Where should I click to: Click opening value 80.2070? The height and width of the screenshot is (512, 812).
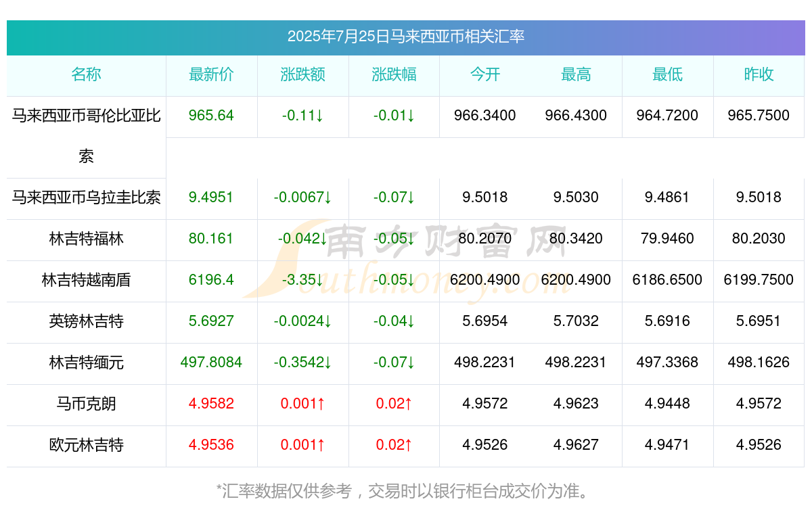[x=485, y=239]
